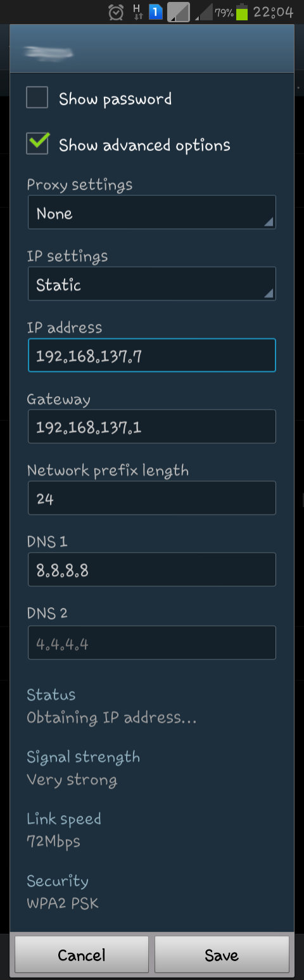The height and width of the screenshot is (980, 304).
Task: Edit the Gateway field
Action: click(152, 427)
